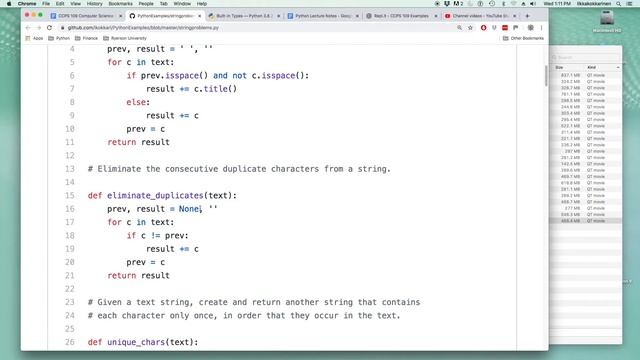The height and width of the screenshot is (360, 640).
Task: Open Spotlight search in the menu bar
Action: point(619,4)
